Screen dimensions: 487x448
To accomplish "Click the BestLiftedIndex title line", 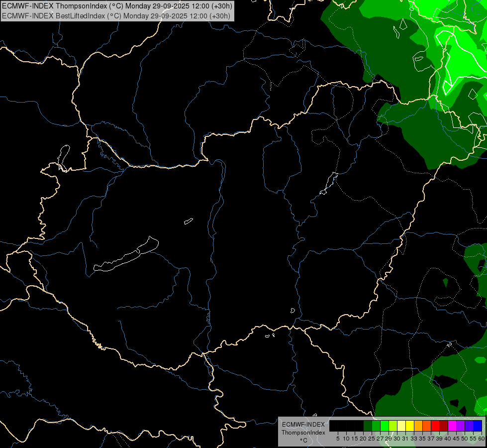I will (116, 15).
